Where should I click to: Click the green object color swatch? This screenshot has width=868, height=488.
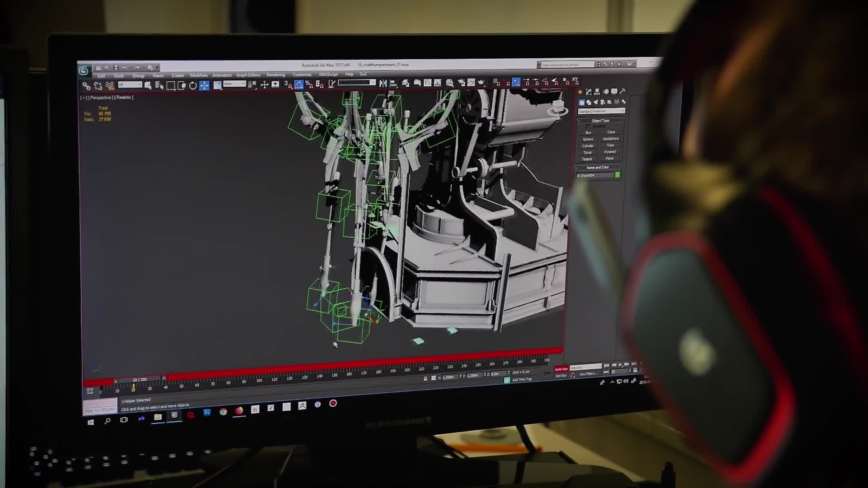pyautogui.click(x=618, y=174)
